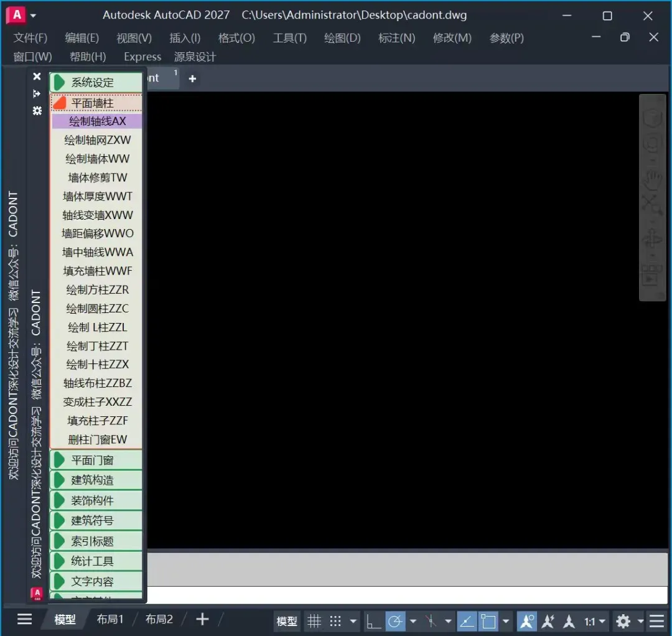Image resolution: width=672 pixels, height=636 pixels.
Task: Expand object snap options arrow
Action: (x=506, y=621)
